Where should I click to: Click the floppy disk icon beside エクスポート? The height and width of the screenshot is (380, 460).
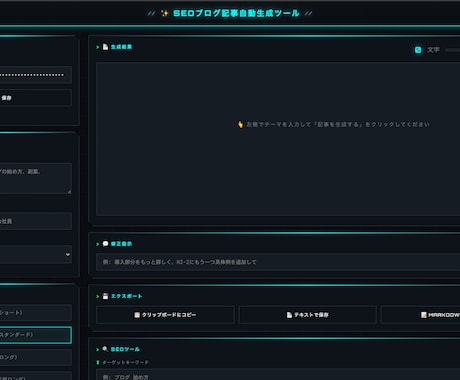[x=105, y=296]
